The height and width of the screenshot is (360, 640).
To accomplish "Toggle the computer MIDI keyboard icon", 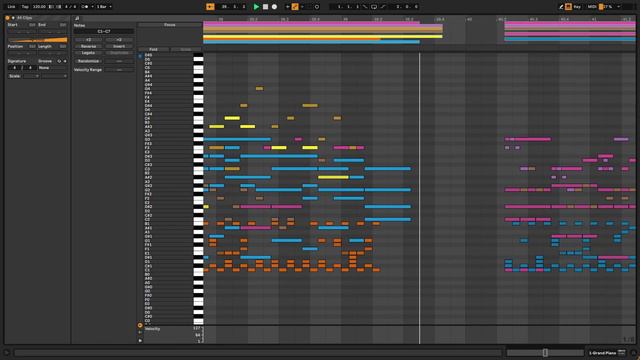I will click(568, 7).
